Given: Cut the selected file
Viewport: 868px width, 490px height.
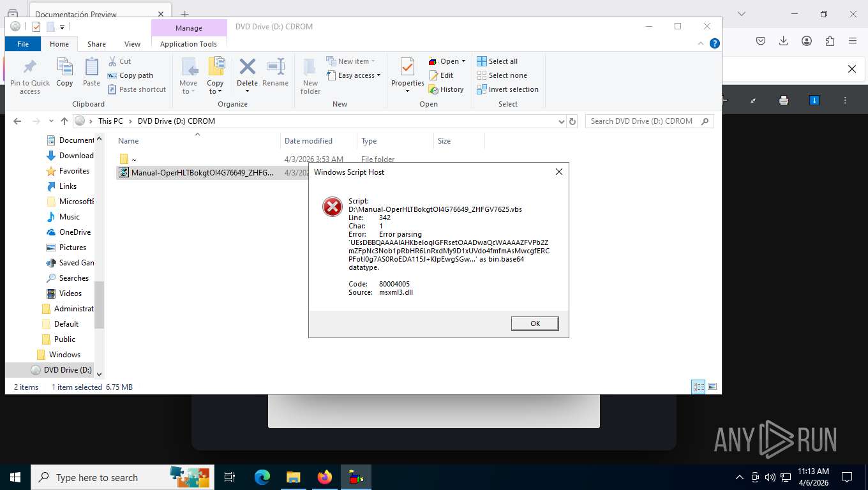Looking at the screenshot, I should (x=119, y=61).
